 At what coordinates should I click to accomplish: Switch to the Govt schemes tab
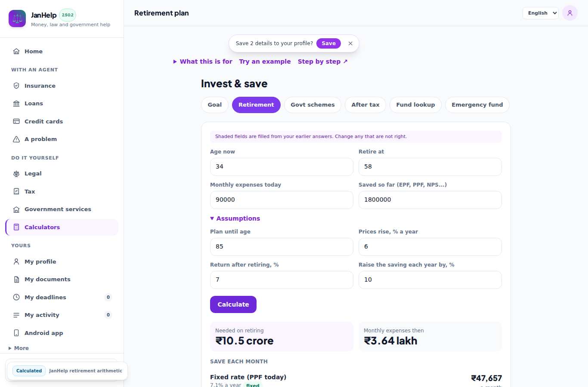click(x=313, y=105)
